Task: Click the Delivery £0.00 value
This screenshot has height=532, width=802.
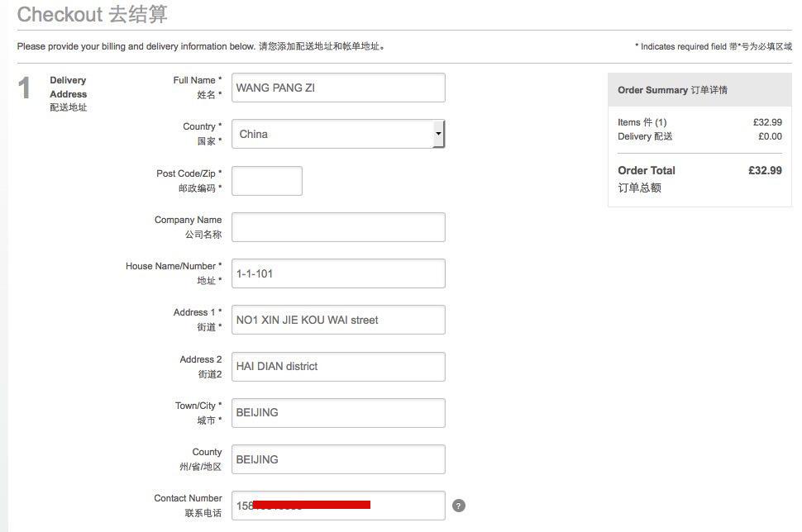Action: pyautogui.click(x=770, y=136)
